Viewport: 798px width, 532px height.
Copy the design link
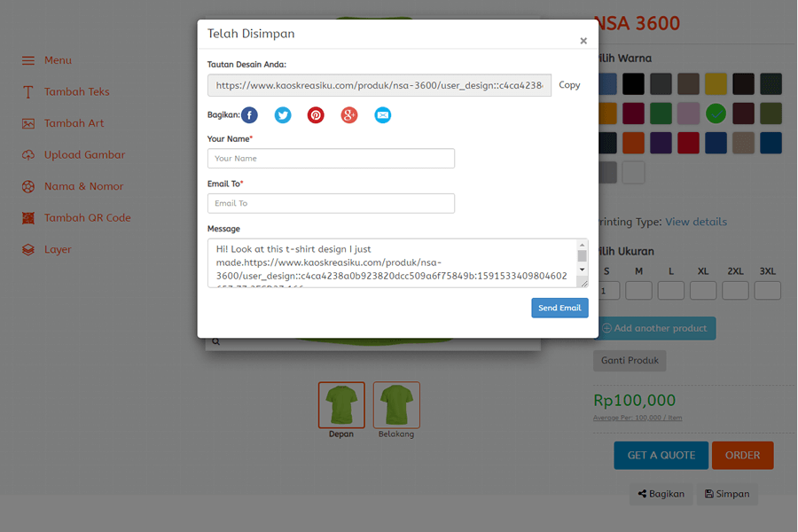569,85
